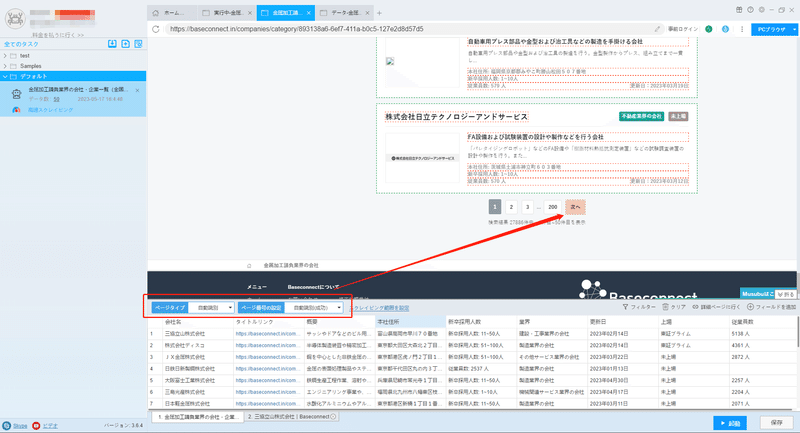Viewport: 800px width, 433px height.
Task: Click the pencil edit icon in the URL bar
Action: tap(657, 29)
